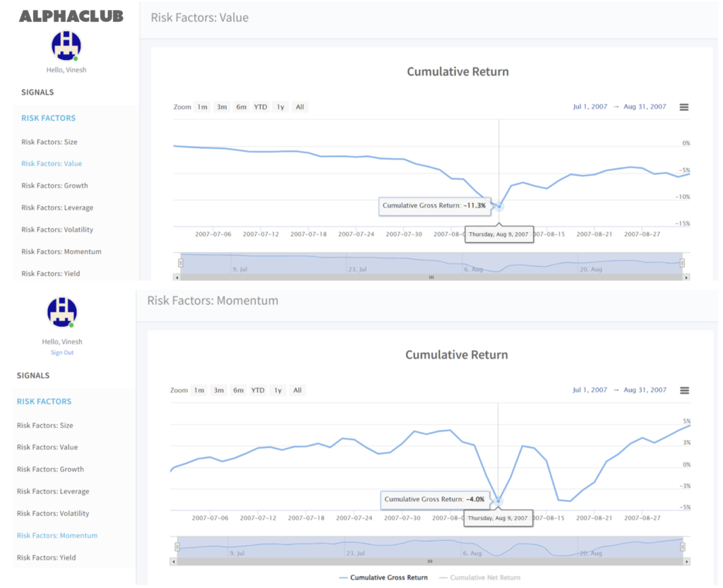Click the Aug 9 data point on Momentum chart
The width and height of the screenshot is (723, 588).
(x=498, y=501)
